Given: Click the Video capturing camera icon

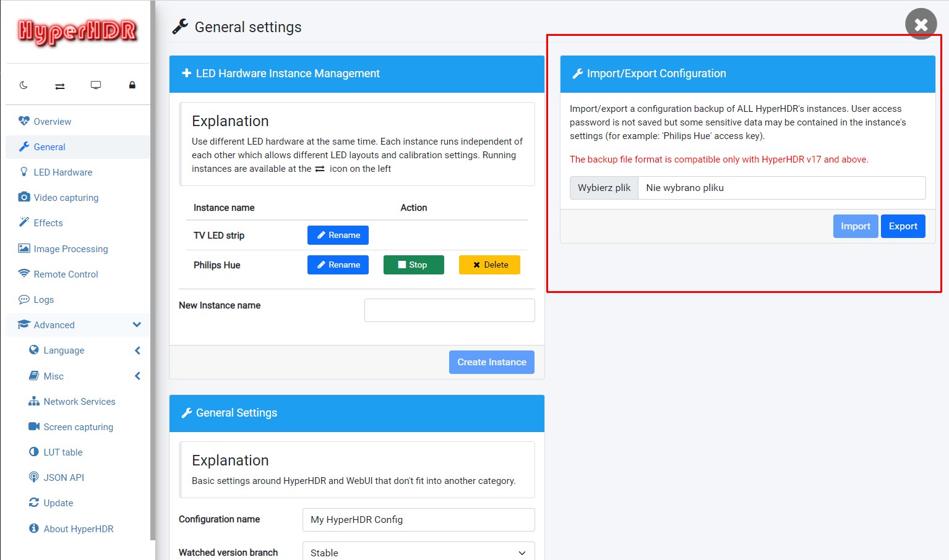Looking at the screenshot, I should click(x=24, y=197).
